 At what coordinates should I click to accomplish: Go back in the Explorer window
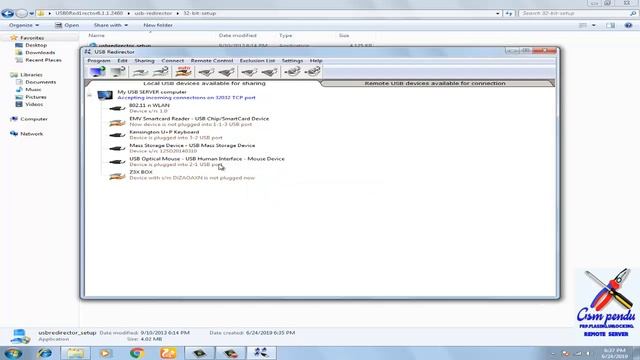(7, 13)
